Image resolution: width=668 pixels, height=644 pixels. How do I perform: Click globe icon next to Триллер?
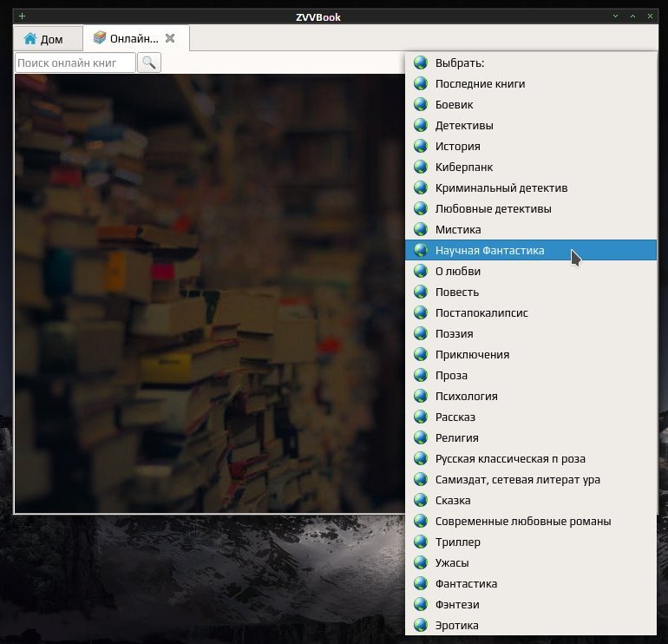click(421, 542)
